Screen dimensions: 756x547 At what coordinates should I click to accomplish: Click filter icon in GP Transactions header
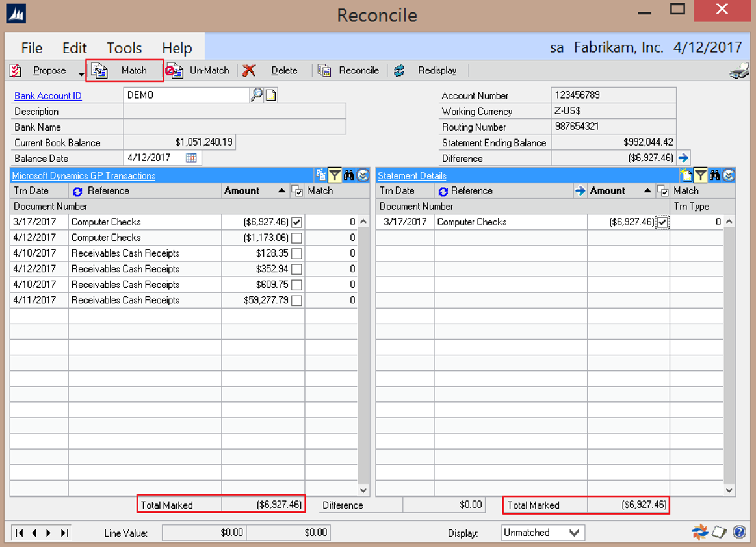[335, 175]
